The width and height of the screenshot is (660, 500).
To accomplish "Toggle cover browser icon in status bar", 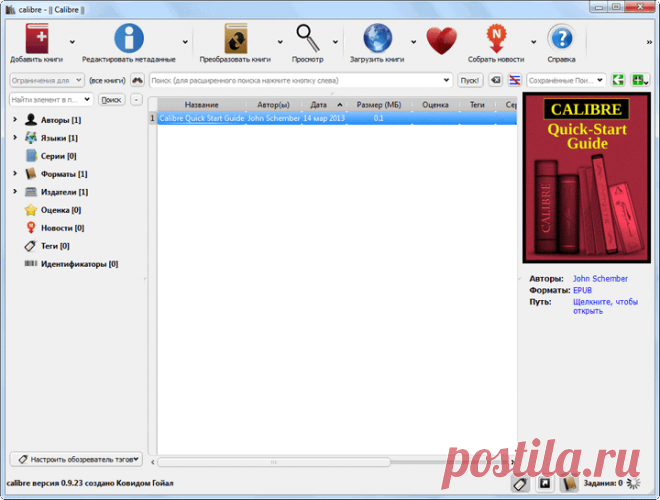I will [x=545, y=484].
